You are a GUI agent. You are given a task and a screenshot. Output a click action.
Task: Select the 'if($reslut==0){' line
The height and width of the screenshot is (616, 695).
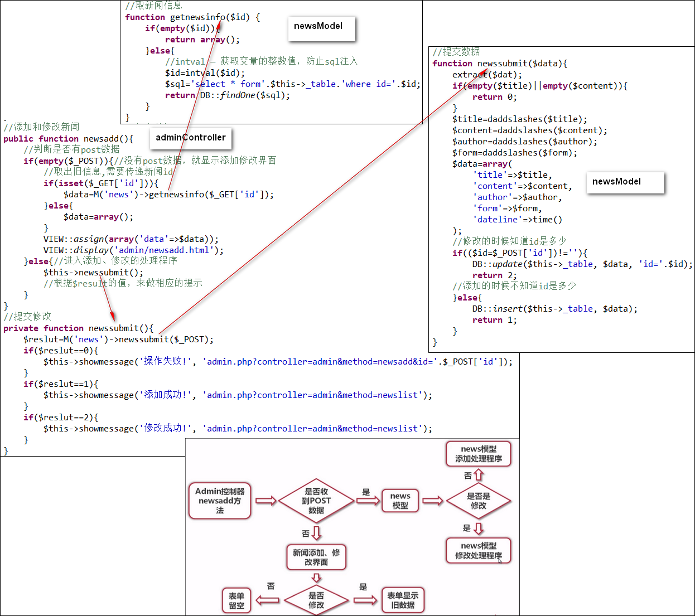(61, 351)
